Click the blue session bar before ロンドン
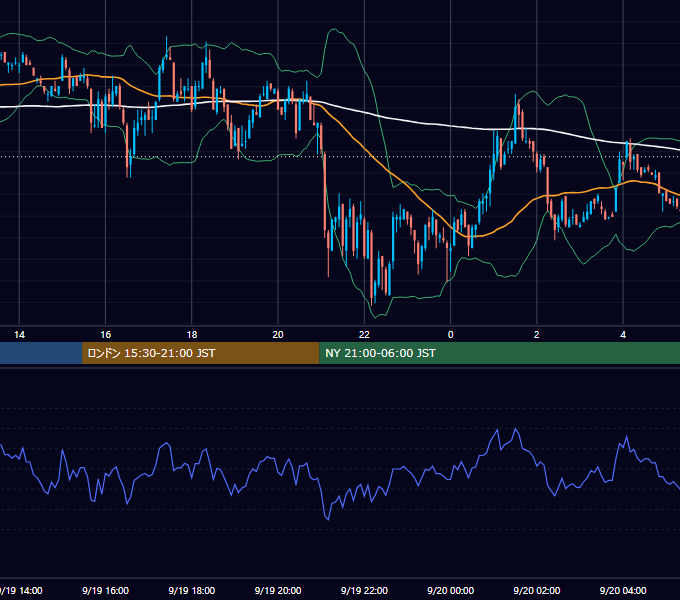 coord(41,353)
